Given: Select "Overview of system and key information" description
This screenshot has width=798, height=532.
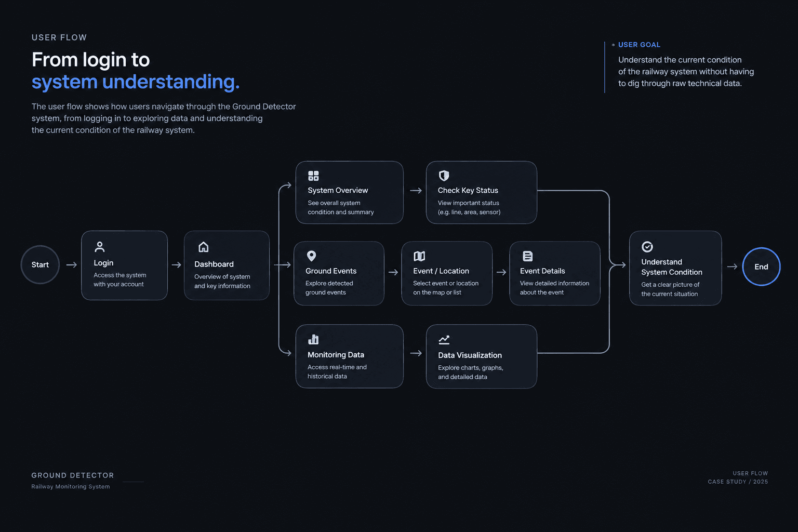Looking at the screenshot, I should (222, 281).
